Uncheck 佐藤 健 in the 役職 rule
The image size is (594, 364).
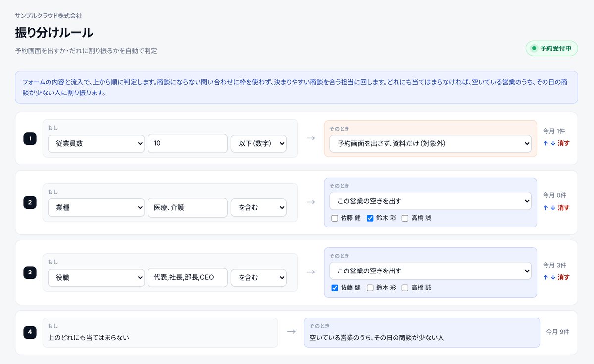(334, 287)
